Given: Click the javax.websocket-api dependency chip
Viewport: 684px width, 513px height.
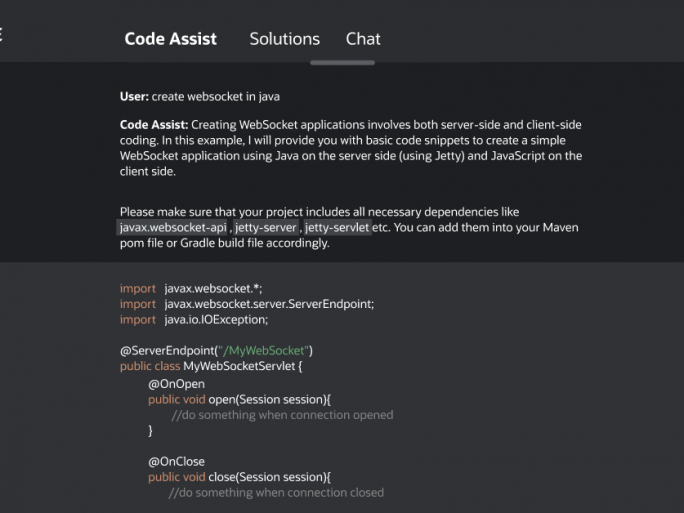Looking at the screenshot, I should click(173, 227).
